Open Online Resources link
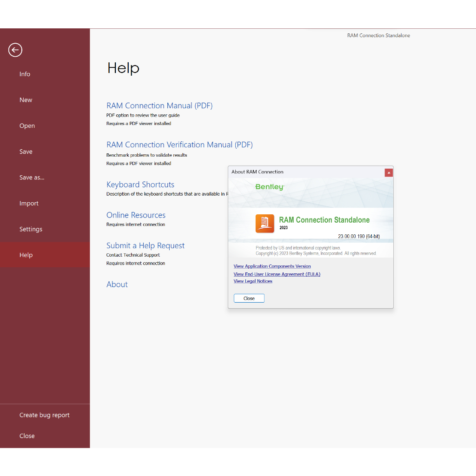476x476 pixels. (x=136, y=215)
